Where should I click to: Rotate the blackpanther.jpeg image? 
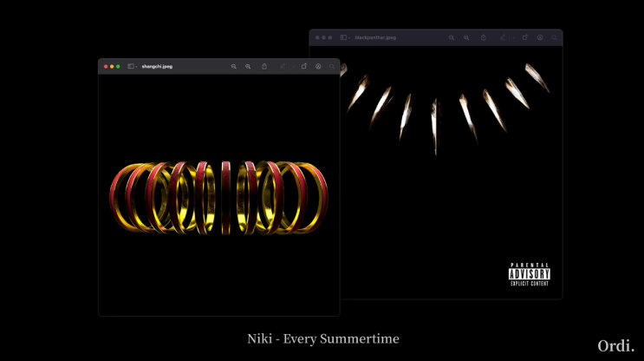(x=525, y=37)
